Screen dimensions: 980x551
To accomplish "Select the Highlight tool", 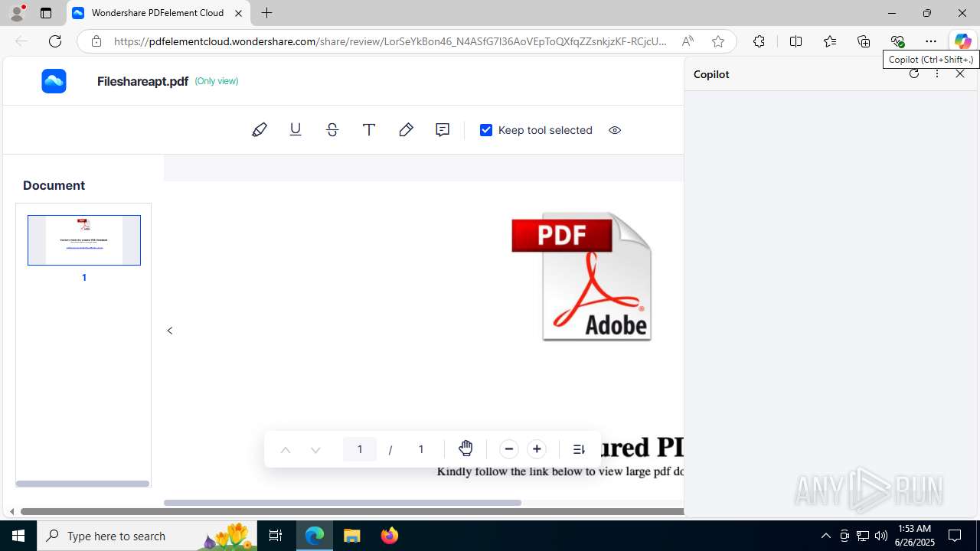I will click(260, 130).
